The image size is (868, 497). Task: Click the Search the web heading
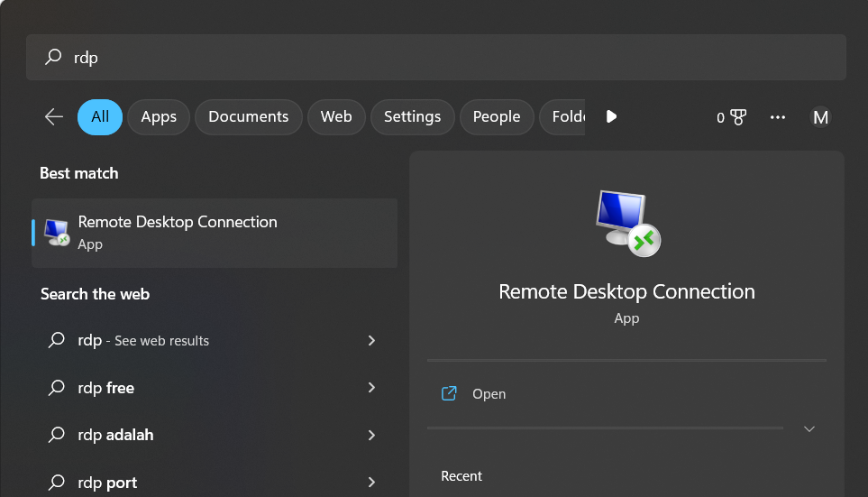click(96, 294)
